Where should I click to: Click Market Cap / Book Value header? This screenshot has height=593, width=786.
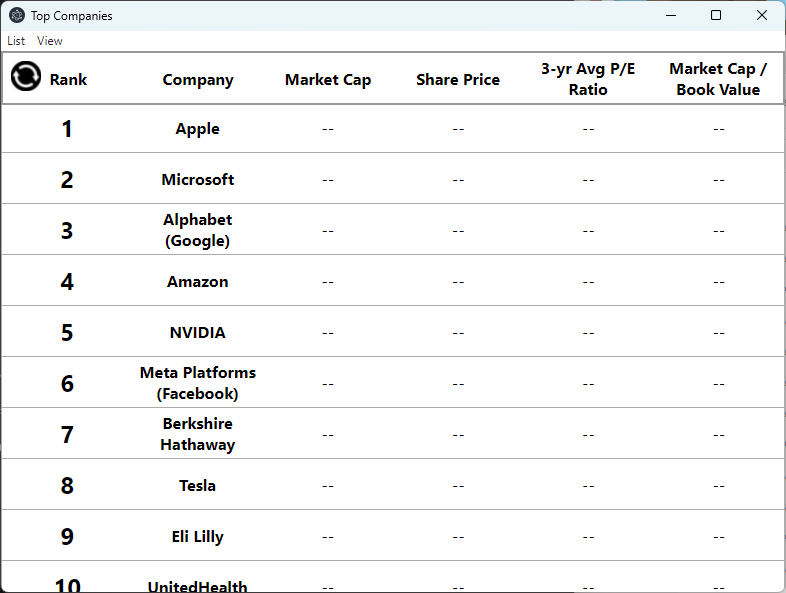click(x=718, y=79)
